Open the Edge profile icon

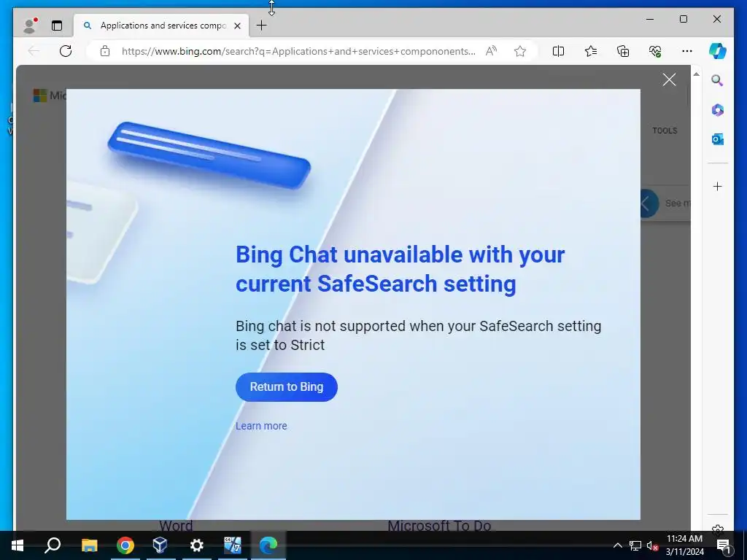coord(30,26)
